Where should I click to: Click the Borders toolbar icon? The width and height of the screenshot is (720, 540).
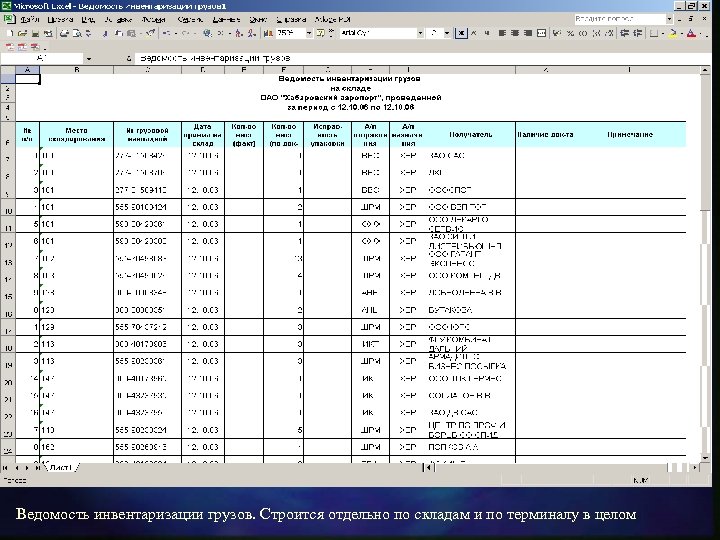point(654,33)
